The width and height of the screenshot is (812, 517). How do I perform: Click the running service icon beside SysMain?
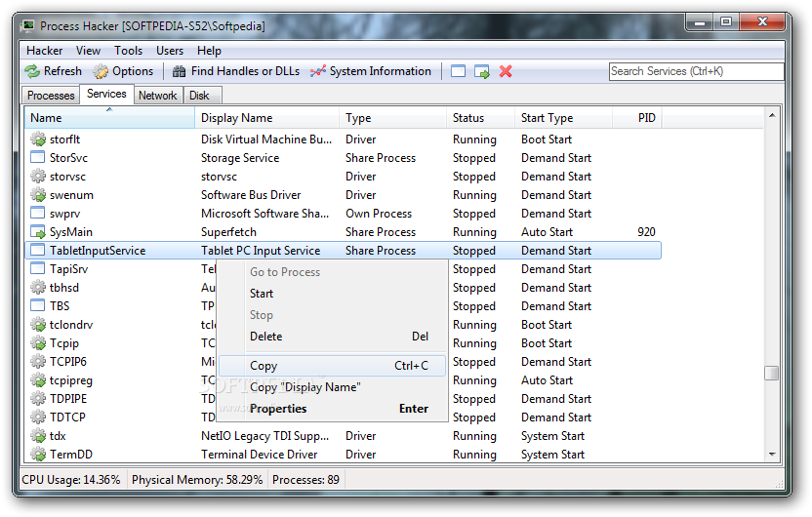(x=38, y=232)
